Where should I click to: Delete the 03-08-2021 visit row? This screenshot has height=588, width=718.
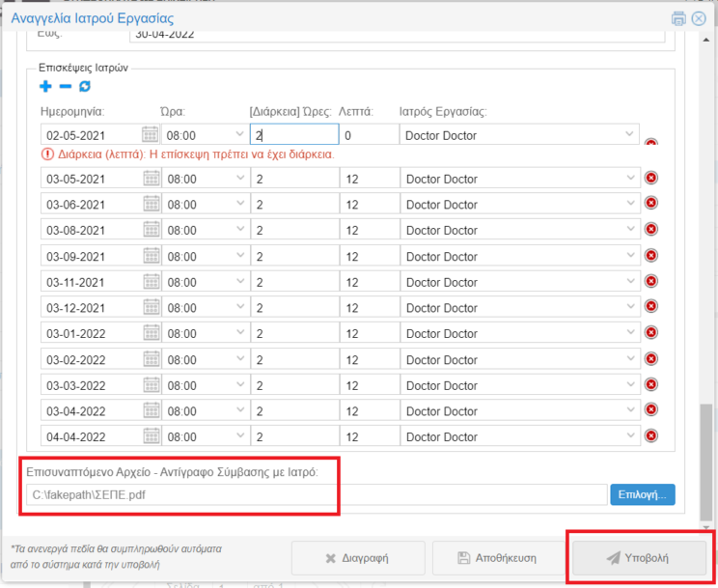651,229
